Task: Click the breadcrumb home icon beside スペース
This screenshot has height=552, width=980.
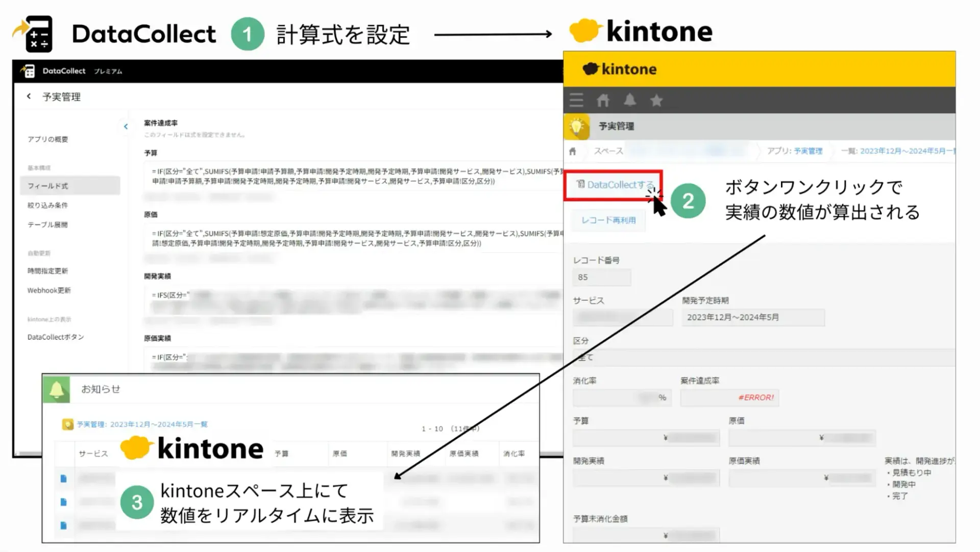Action: 573,151
